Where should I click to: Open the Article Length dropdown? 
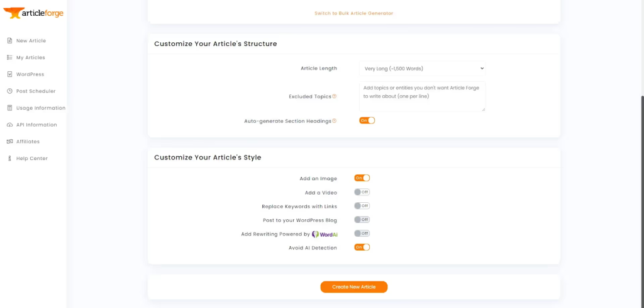pos(422,69)
